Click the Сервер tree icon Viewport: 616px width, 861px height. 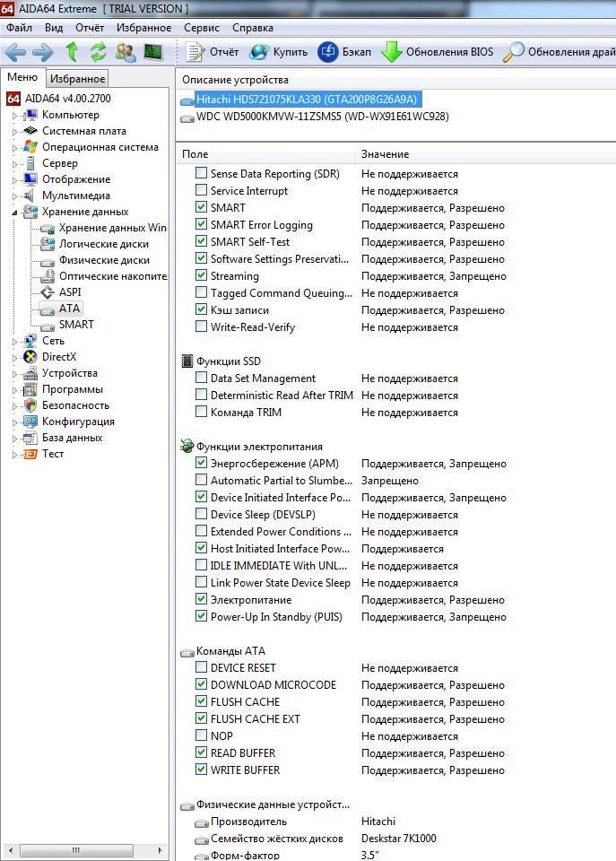pos(30,163)
